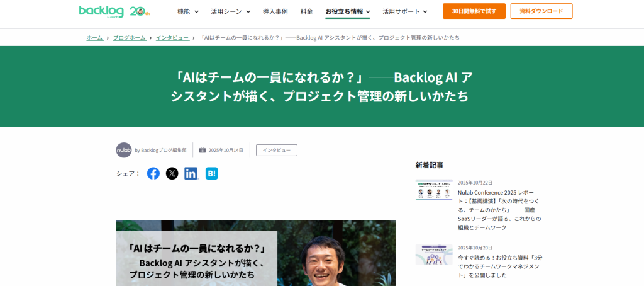Click the 資料ダウンロード button
The width and height of the screenshot is (644, 286).
tap(541, 11)
